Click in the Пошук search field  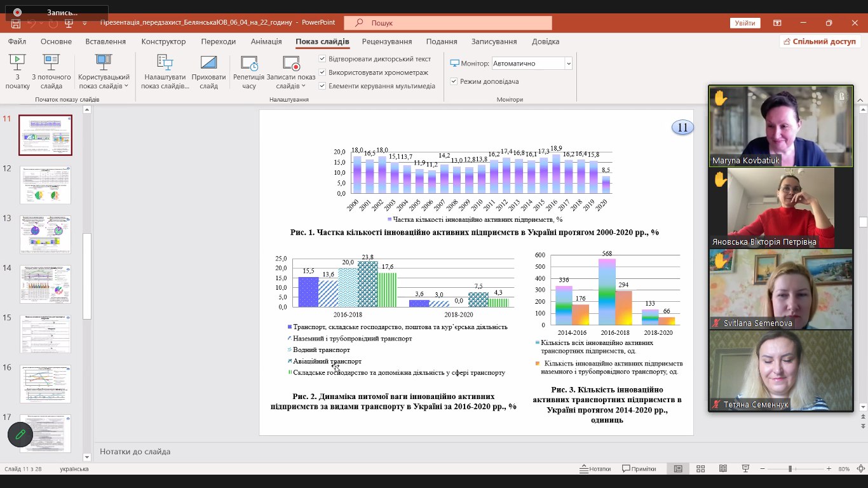tap(448, 23)
